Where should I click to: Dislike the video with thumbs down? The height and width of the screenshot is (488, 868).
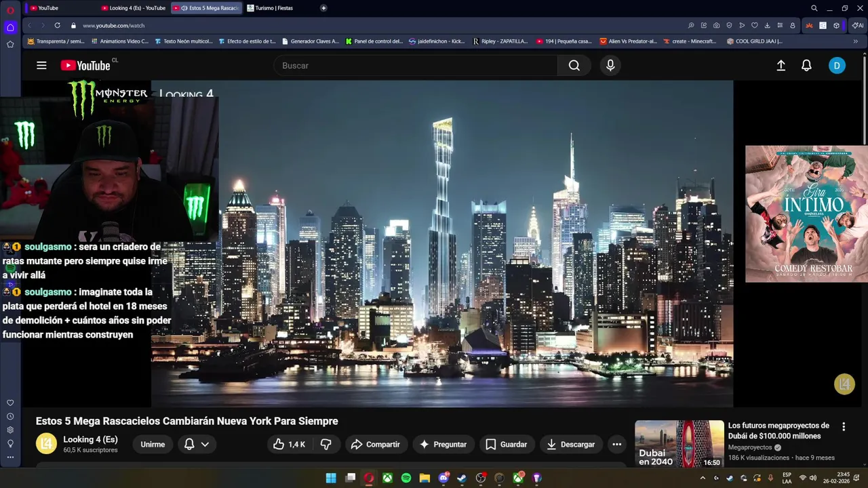(x=326, y=445)
